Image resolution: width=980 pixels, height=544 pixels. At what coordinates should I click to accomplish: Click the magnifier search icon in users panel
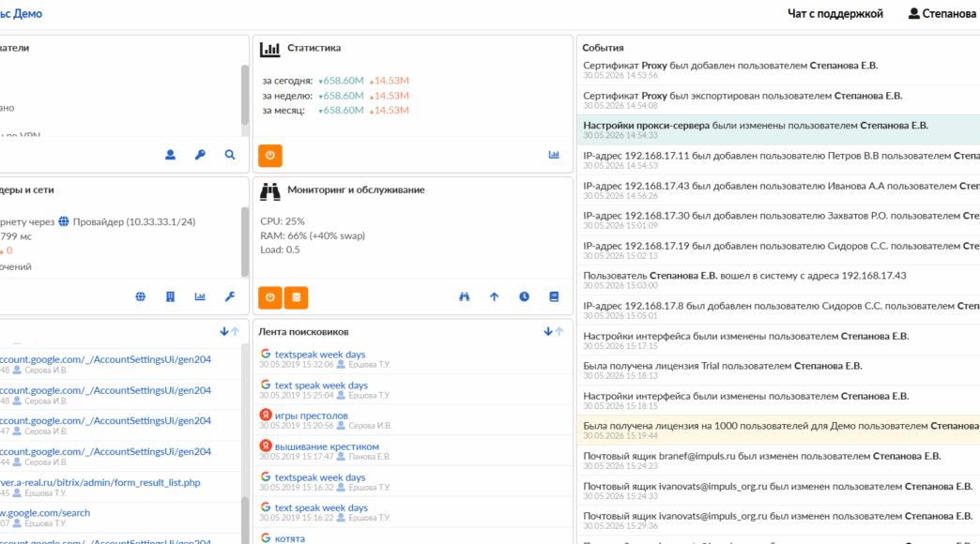230,155
